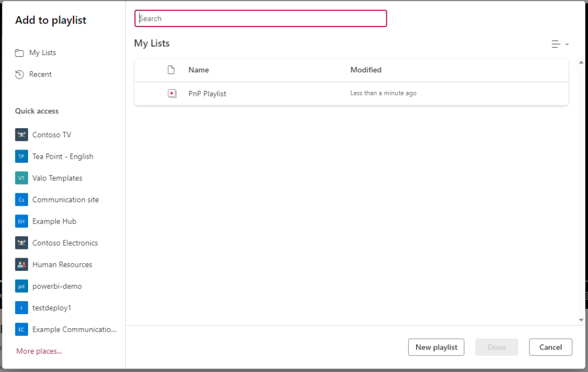Click the scrollbar up arrow
The height and width of the screenshot is (372, 588).
(x=581, y=62)
